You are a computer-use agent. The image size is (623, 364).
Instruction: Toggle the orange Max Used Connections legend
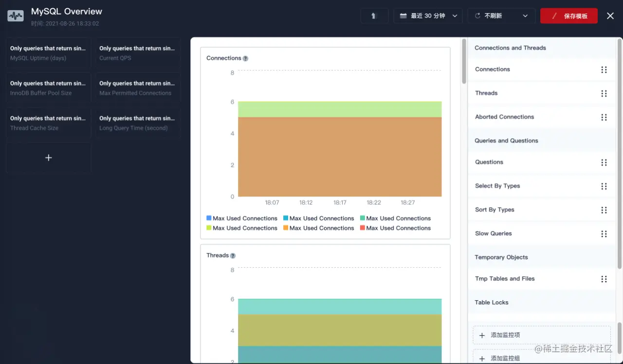point(319,228)
